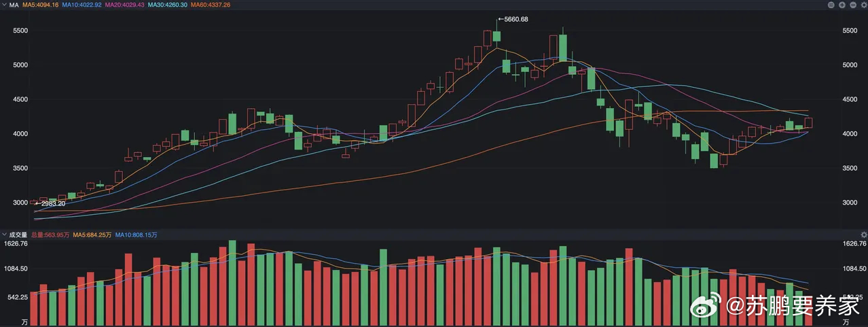868x327 pixels.
Task: Expand the 成交量 indicator chevron
Action: (x=5, y=235)
